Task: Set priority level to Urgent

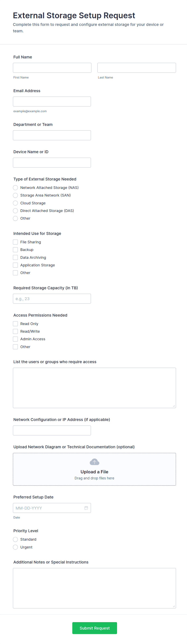Action: click(15, 547)
